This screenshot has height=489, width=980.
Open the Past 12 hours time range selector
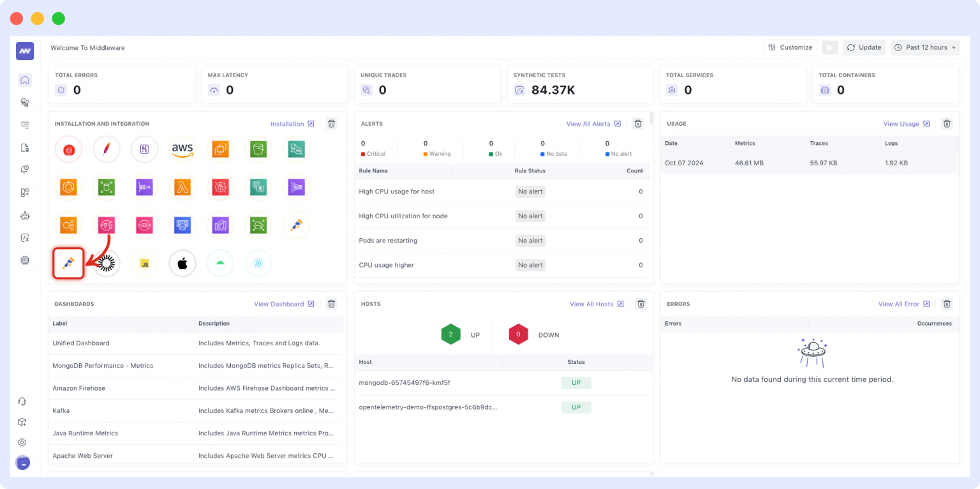[x=924, y=47]
